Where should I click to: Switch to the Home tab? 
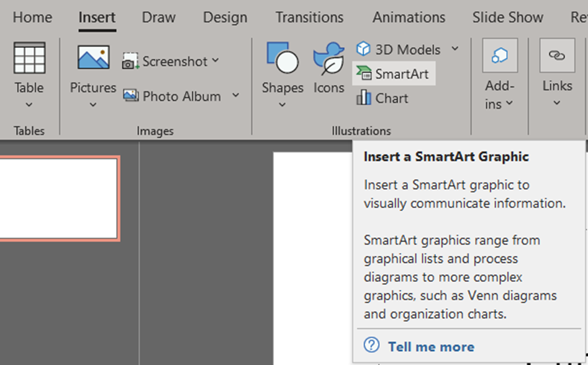pos(33,17)
